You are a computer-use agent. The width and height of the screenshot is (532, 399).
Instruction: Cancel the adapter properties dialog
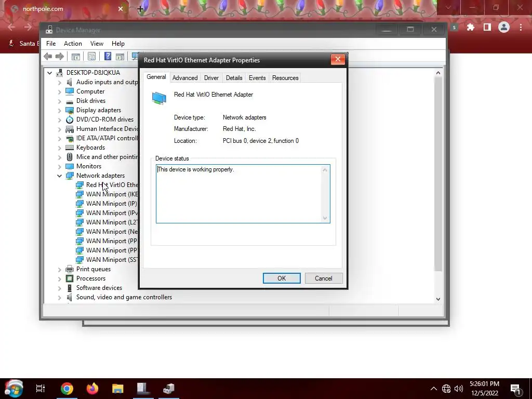coord(323,278)
